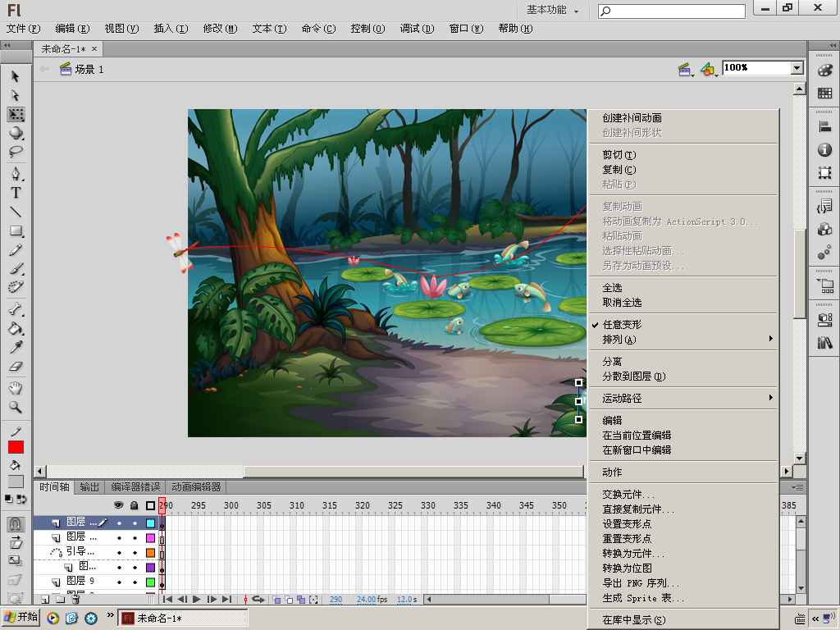
Task: Play the timeline animation
Action: 197,600
